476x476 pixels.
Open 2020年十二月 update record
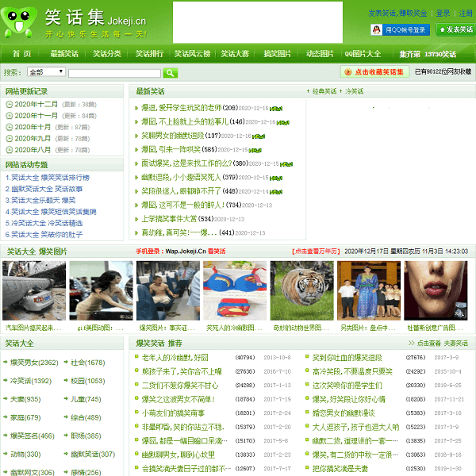tap(36, 105)
